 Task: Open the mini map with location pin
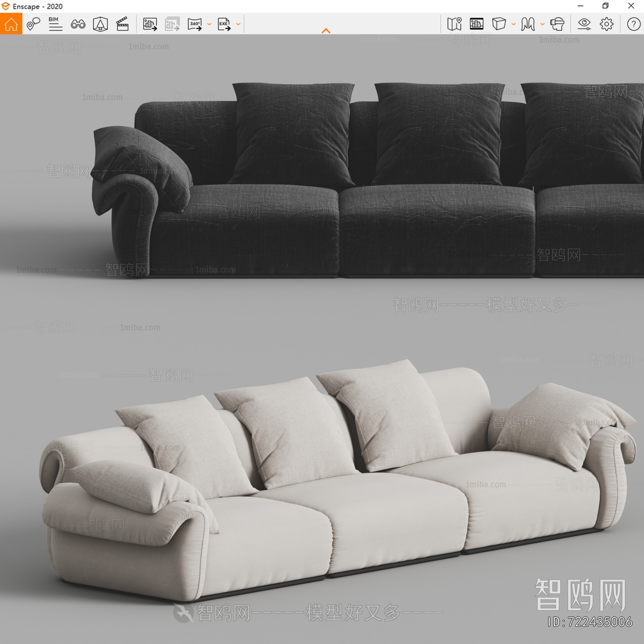click(454, 24)
